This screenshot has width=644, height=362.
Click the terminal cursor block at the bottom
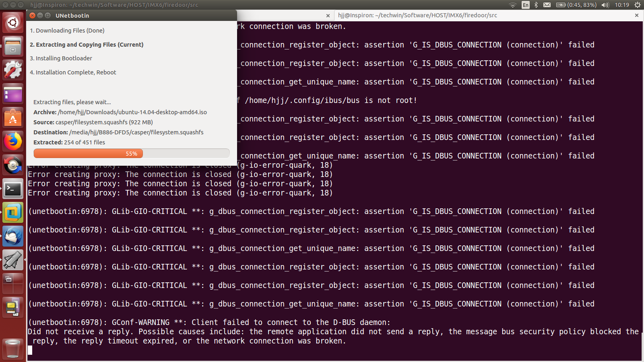(30, 350)
